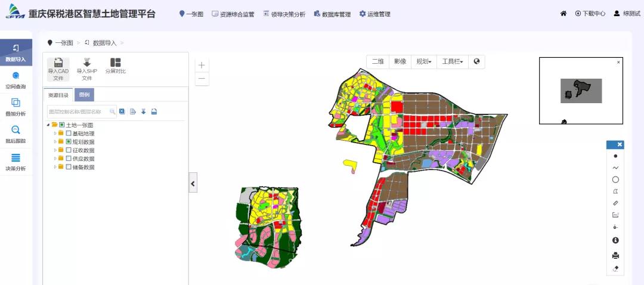Switch map to 二维 view

[378, 61]
